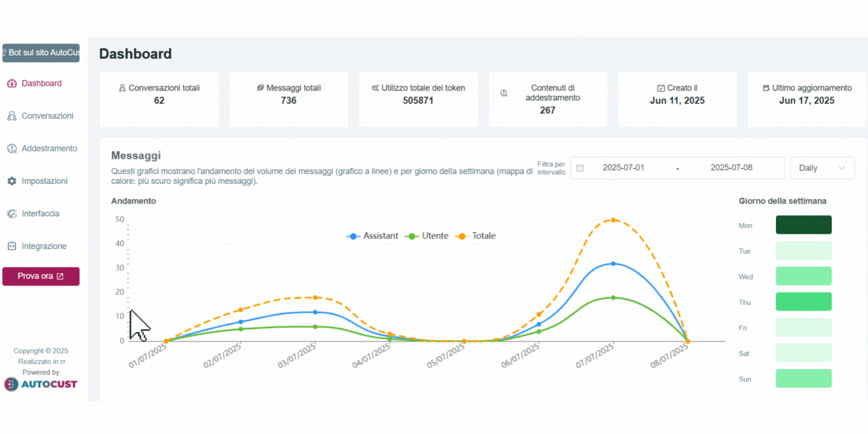Click the Dashboard gauge icon in sidebar
Screen dimensions: 868x434
point(12,83)
